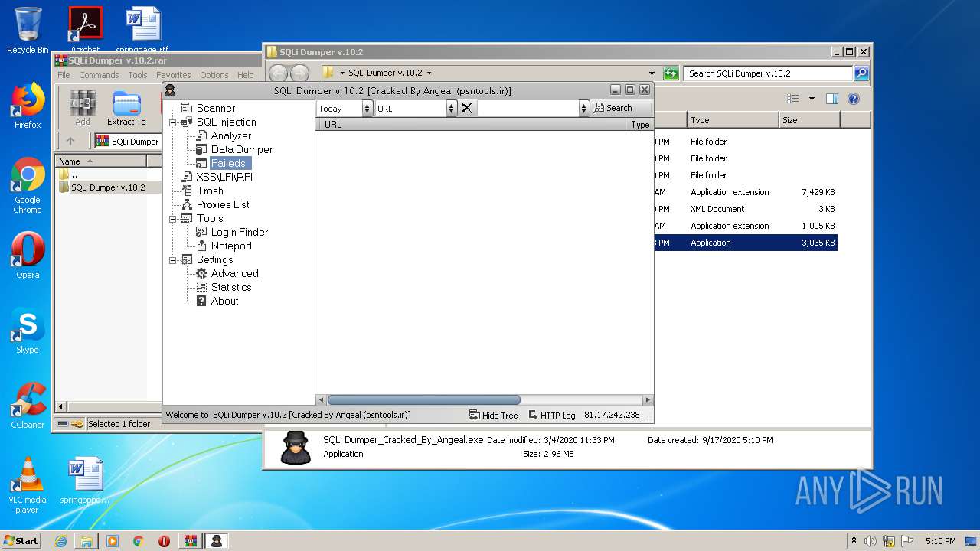Click the Explorer search magnifier icon
Viewport: 980px width, 551px height.
[861, 73]
